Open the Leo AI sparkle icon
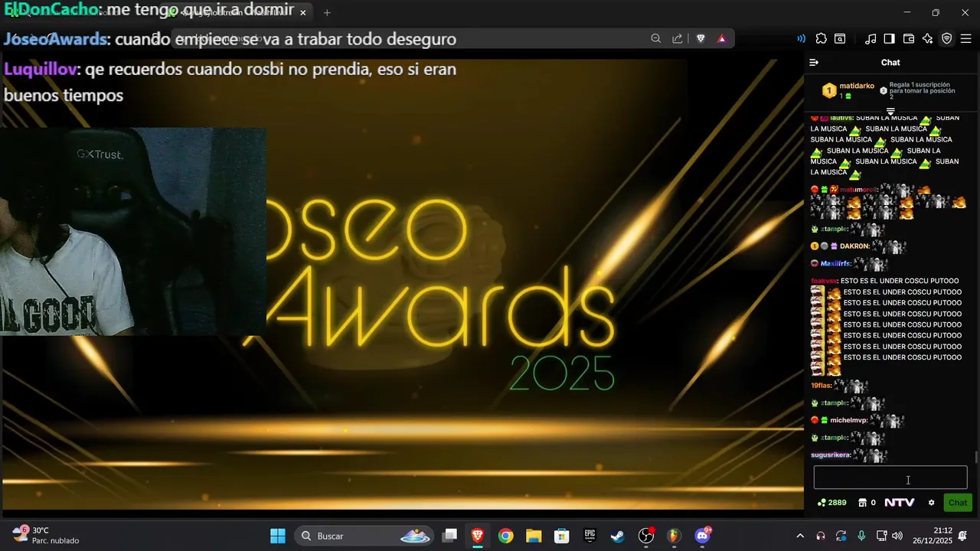 [x=928, y=38]
